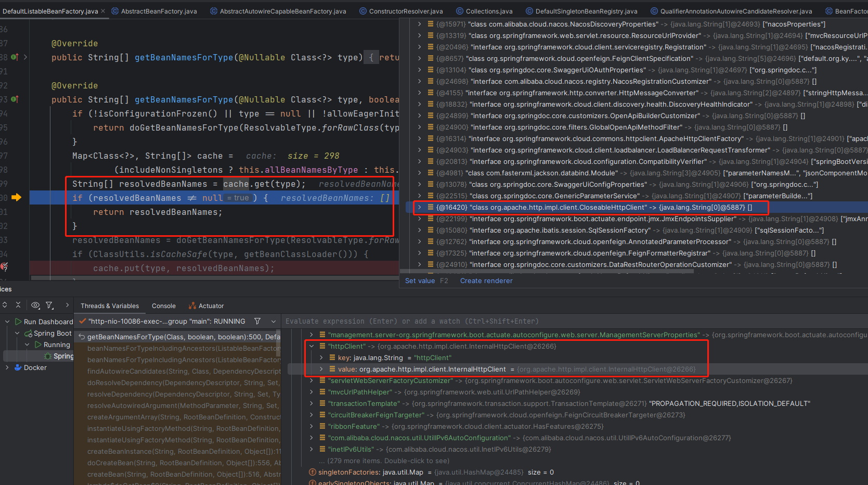Click the Spring Boot service icon
The height and width of the screenshot is (485, 868).
[x=29, y=333]
